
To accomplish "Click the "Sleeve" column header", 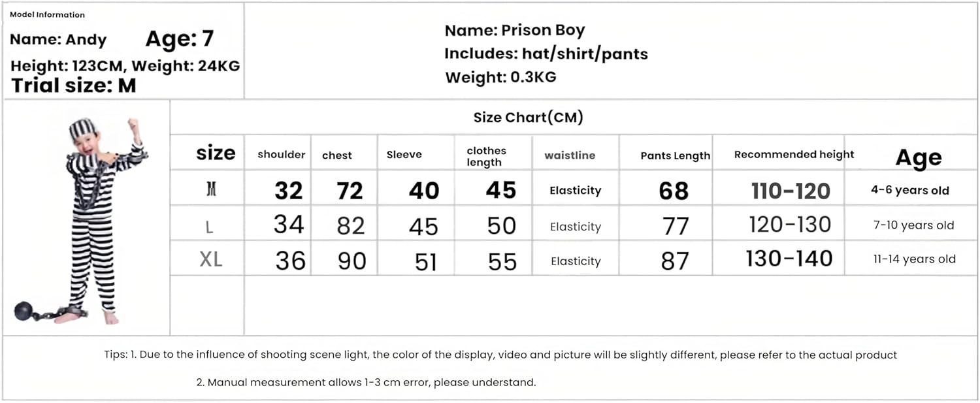I will [x=404, y=155].
